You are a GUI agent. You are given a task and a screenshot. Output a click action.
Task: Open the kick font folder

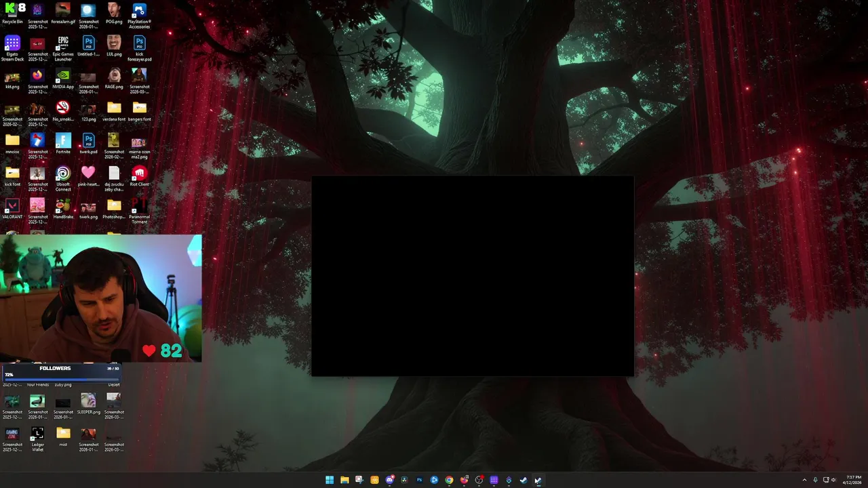12,176
